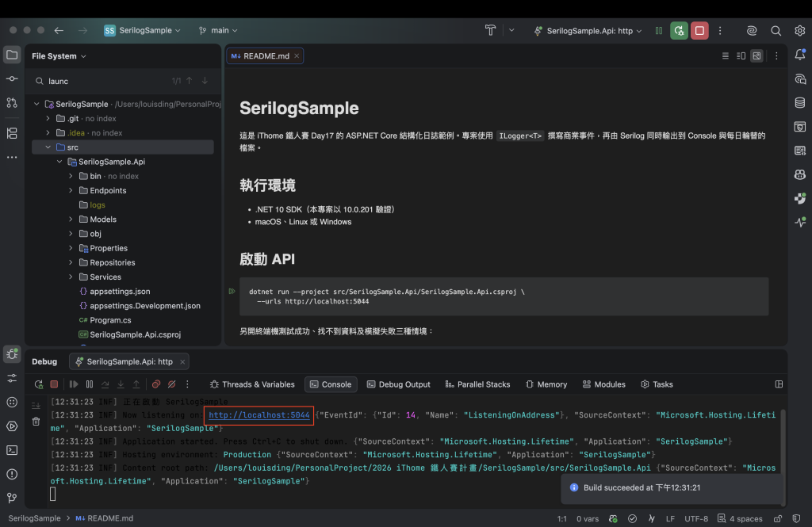Toggle read-only lock in status bar
812x527 pixels.
click(777, 519)
